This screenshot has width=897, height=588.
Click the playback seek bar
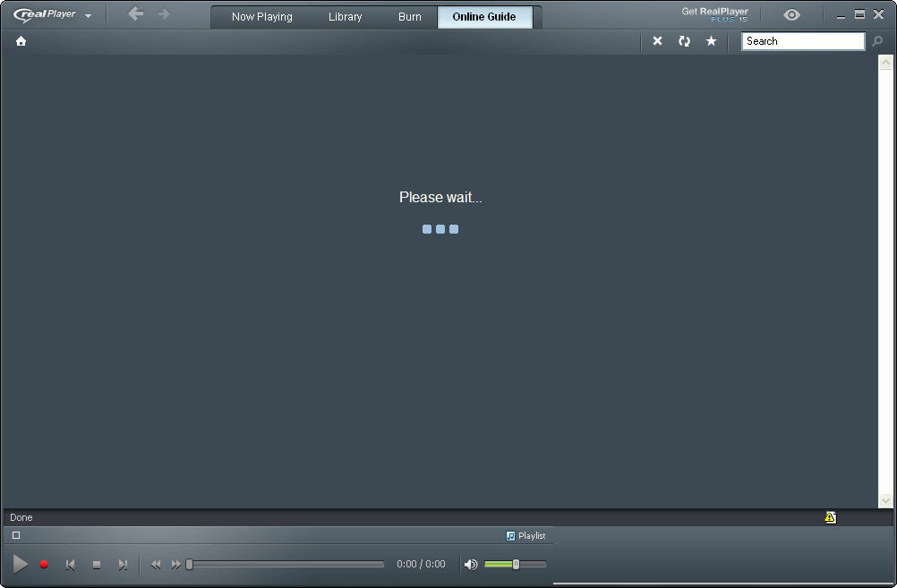tap(285, 565)
